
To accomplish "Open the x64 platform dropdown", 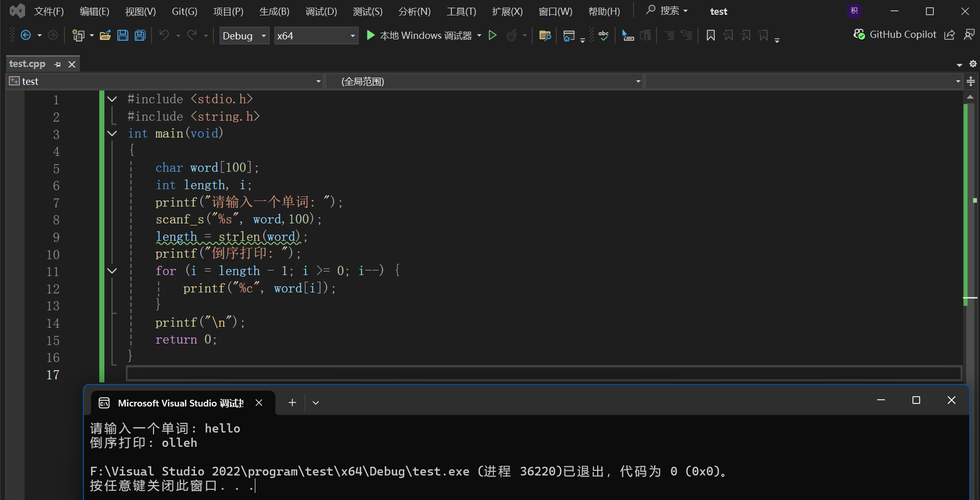I will click(316, 35).
